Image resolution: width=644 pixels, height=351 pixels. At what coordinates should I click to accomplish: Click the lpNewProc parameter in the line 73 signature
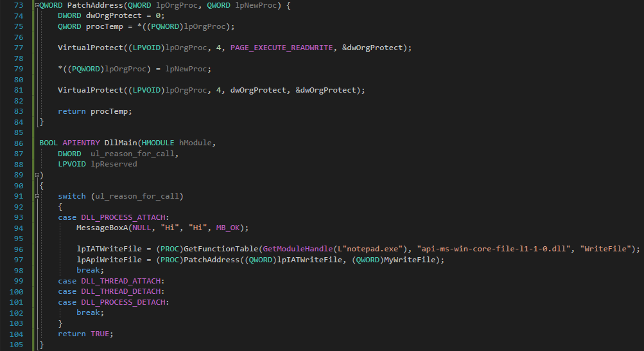[x=256, y=5]
